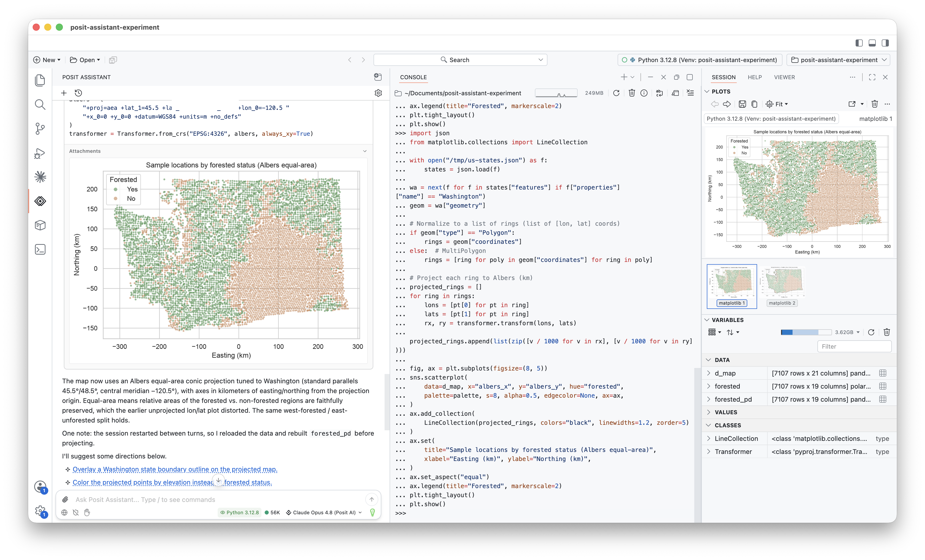Switch to the Viewer tab

click(x=784, y=77)
